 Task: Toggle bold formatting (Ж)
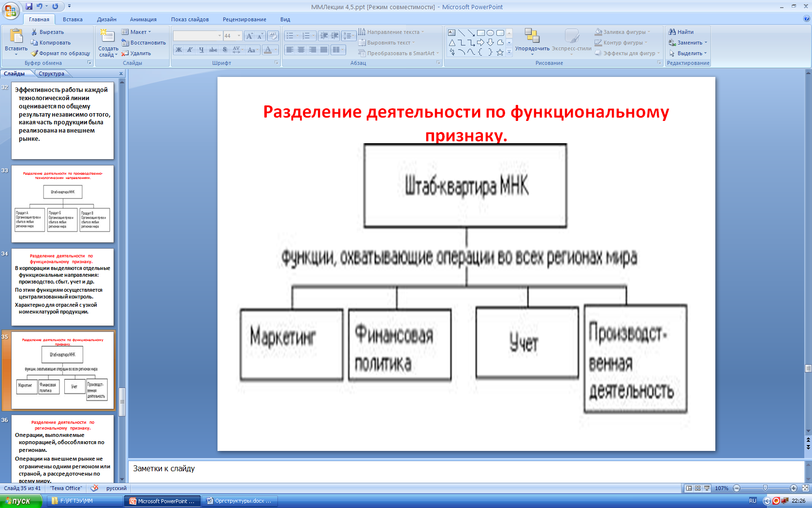click(x=179, y=50)
